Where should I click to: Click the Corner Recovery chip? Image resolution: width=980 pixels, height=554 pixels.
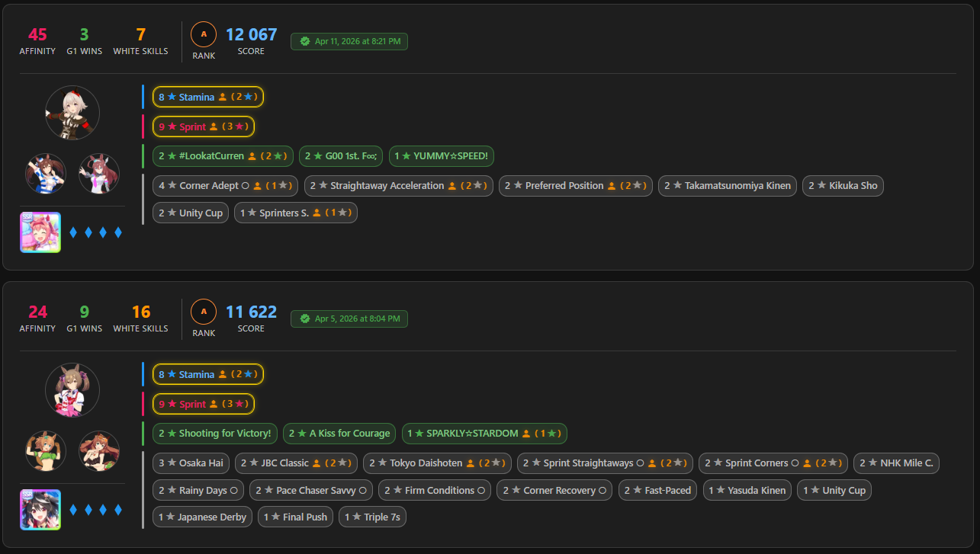(554, 490)
